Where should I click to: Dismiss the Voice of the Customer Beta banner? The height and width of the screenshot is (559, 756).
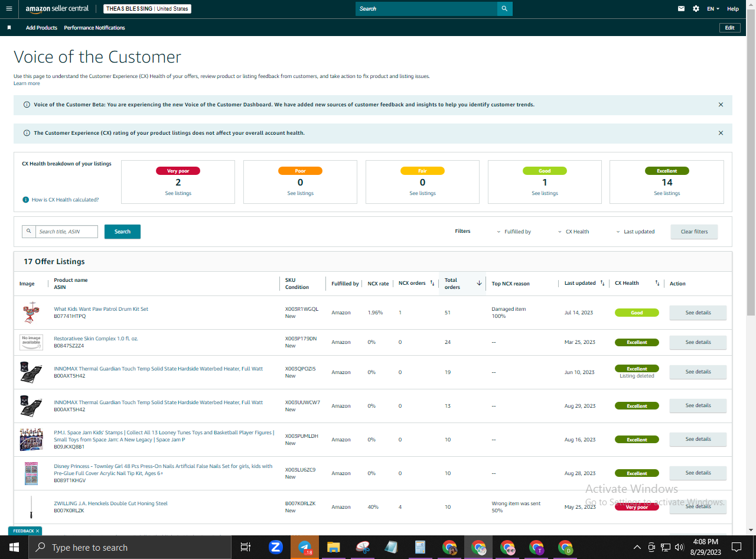(721, 105)
